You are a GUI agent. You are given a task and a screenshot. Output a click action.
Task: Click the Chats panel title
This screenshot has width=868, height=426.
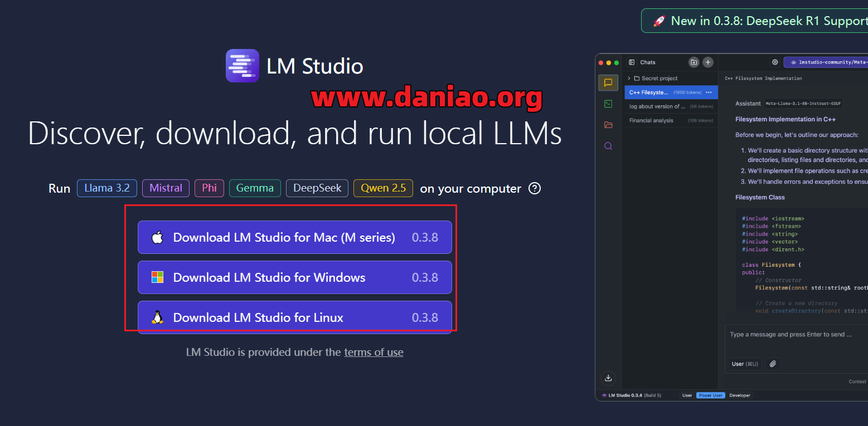648,62
